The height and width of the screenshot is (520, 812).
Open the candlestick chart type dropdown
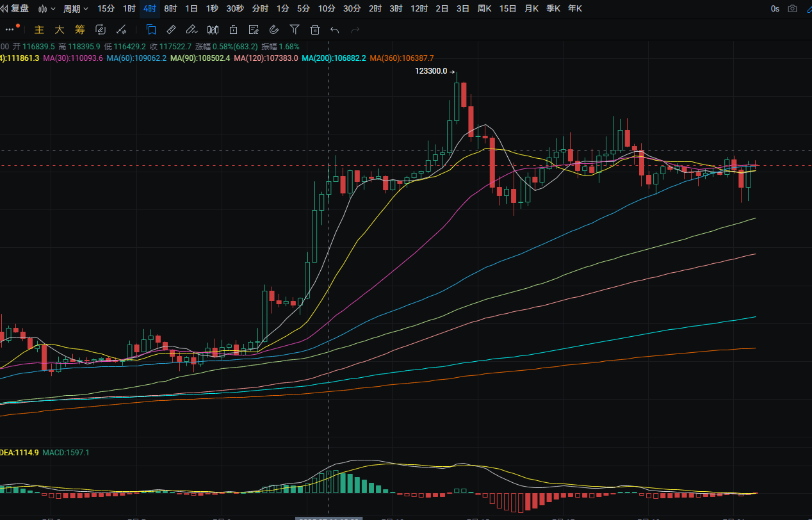click(x=47, y=9)
